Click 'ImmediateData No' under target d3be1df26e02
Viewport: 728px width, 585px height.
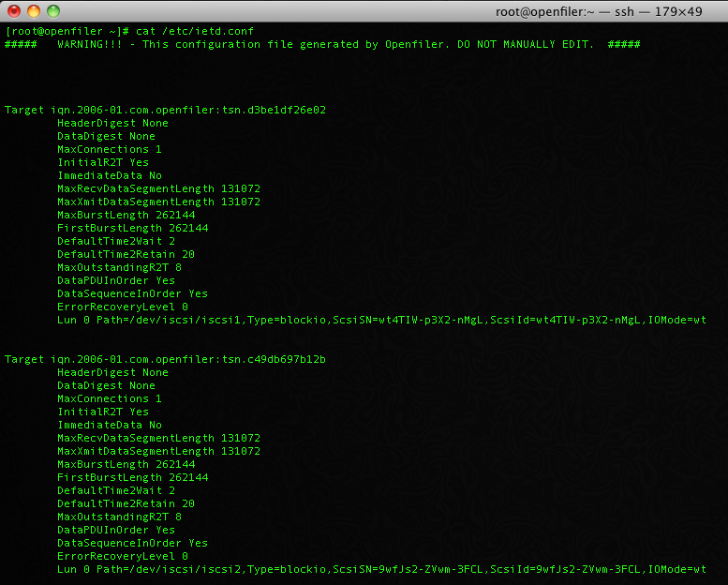[110, 175]
